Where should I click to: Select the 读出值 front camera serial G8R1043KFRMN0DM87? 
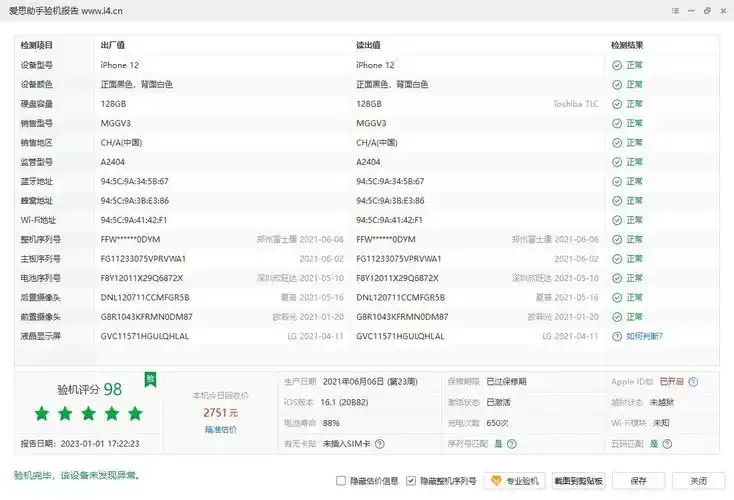pos(402,317)
